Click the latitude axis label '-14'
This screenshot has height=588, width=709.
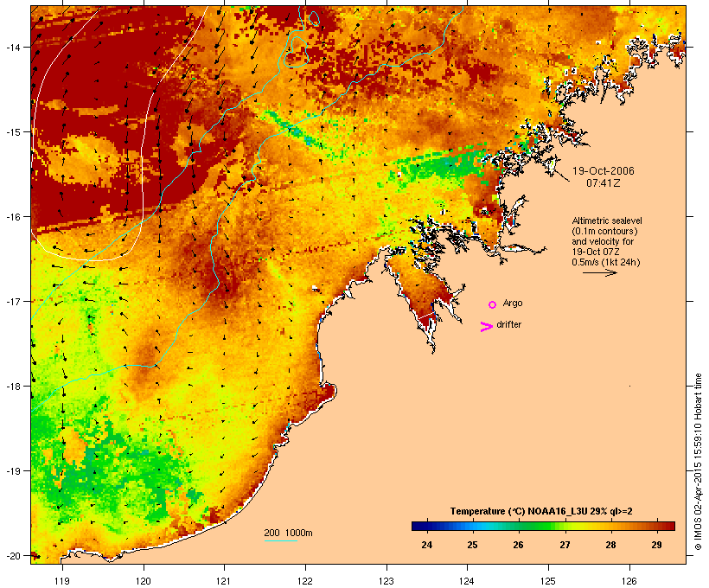point(12,47)
